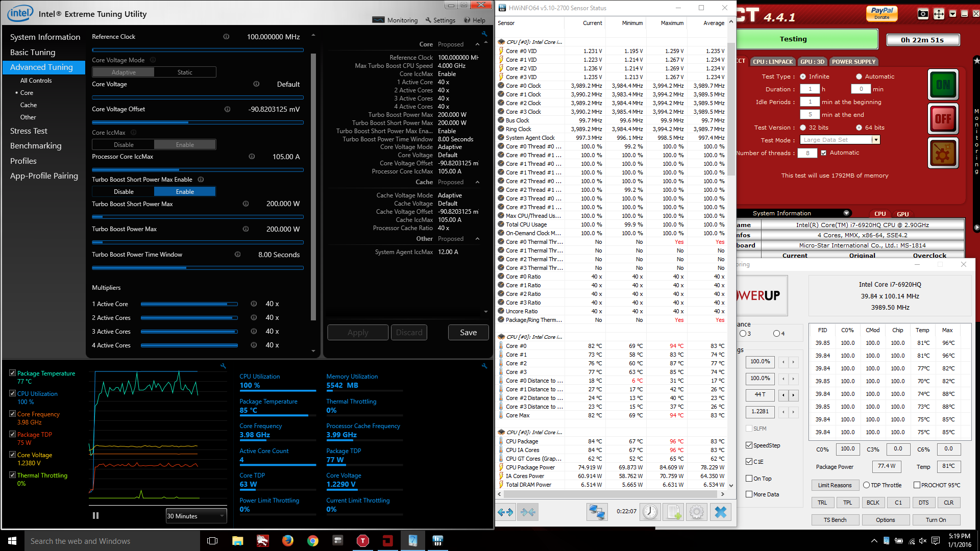Uncheck CPU Utilization in XTU graph legend

click(12, 393)
